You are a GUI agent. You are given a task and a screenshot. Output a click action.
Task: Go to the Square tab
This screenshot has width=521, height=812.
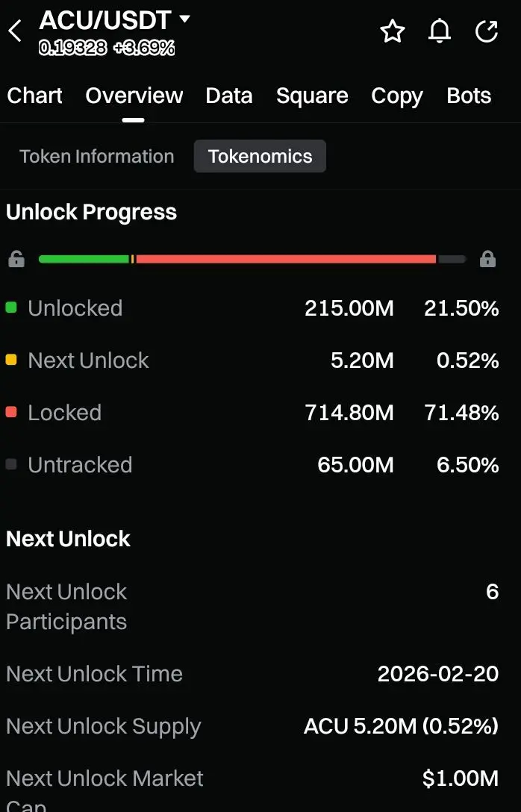(312, 96)
